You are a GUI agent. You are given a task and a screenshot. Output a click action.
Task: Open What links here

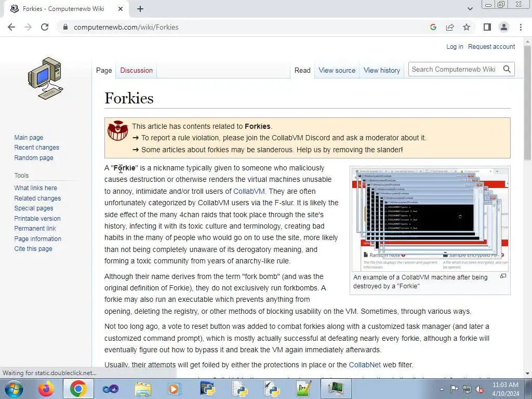point(36,188)
